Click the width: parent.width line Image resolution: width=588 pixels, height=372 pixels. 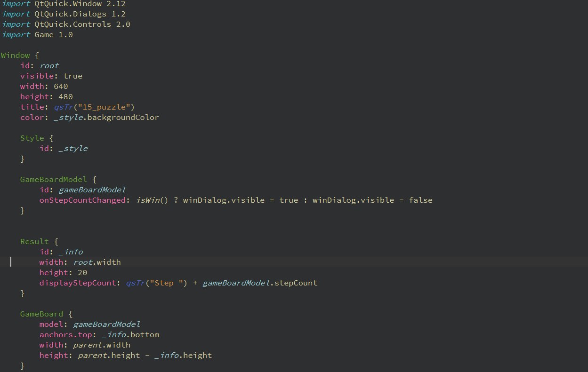(x=85, y=345)
